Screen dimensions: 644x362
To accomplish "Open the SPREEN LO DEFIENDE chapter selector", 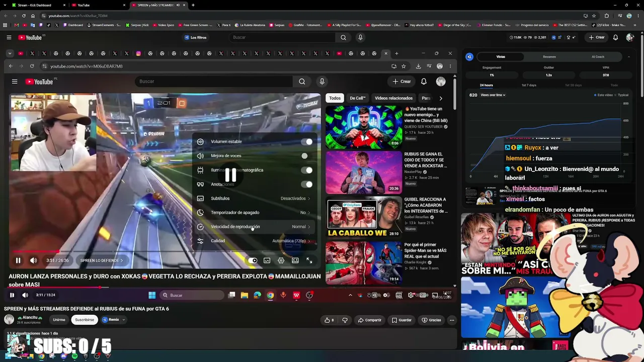I will pyautogui.click(x=102, y=260).
